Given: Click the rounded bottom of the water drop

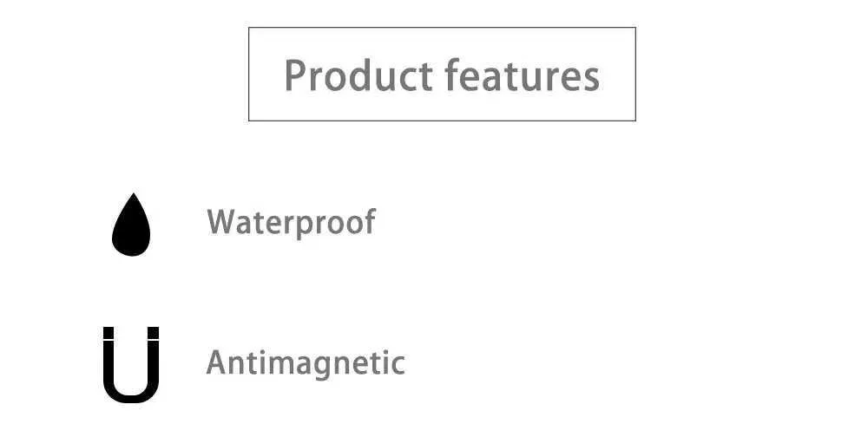Looking at the screenshot, I should pos(131,245).
